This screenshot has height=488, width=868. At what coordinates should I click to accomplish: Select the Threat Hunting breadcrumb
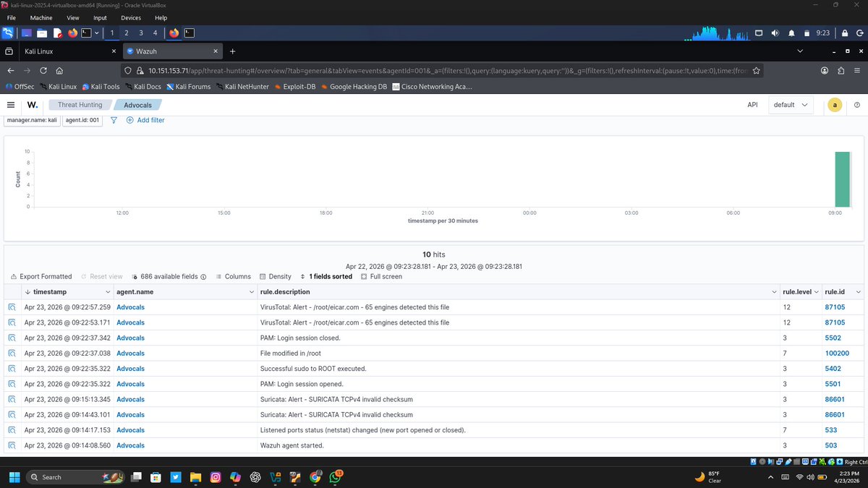80,105
